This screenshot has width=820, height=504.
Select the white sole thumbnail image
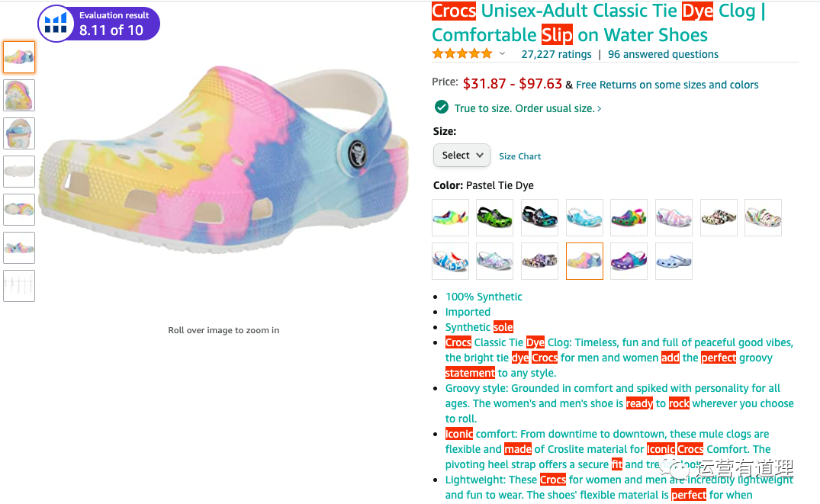coord(19,172)
